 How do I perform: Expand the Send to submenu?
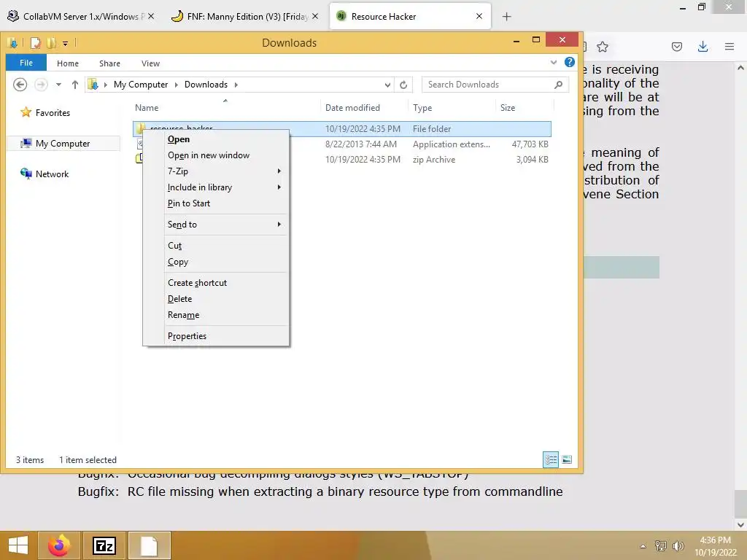[216, 225]
